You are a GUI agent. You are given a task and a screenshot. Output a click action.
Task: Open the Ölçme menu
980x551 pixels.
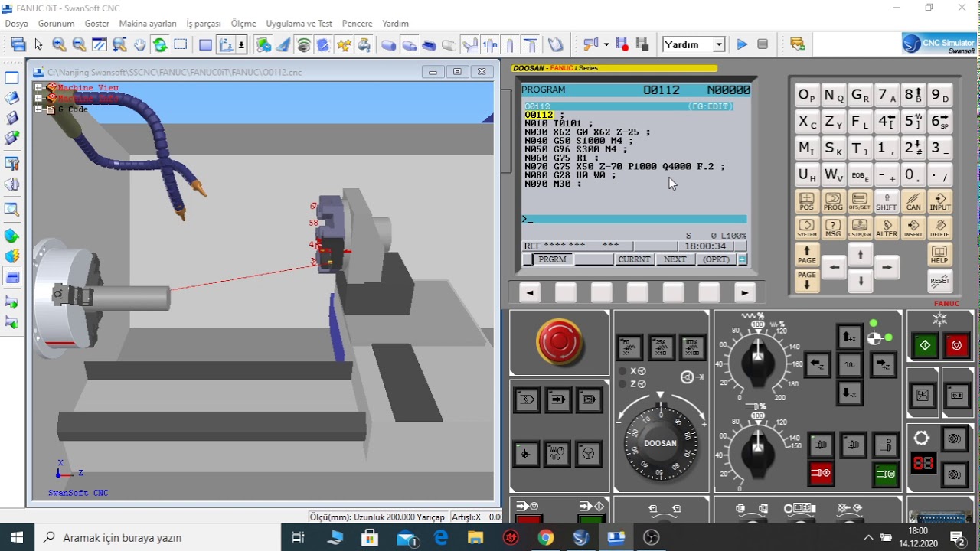[x=243, y=24]
